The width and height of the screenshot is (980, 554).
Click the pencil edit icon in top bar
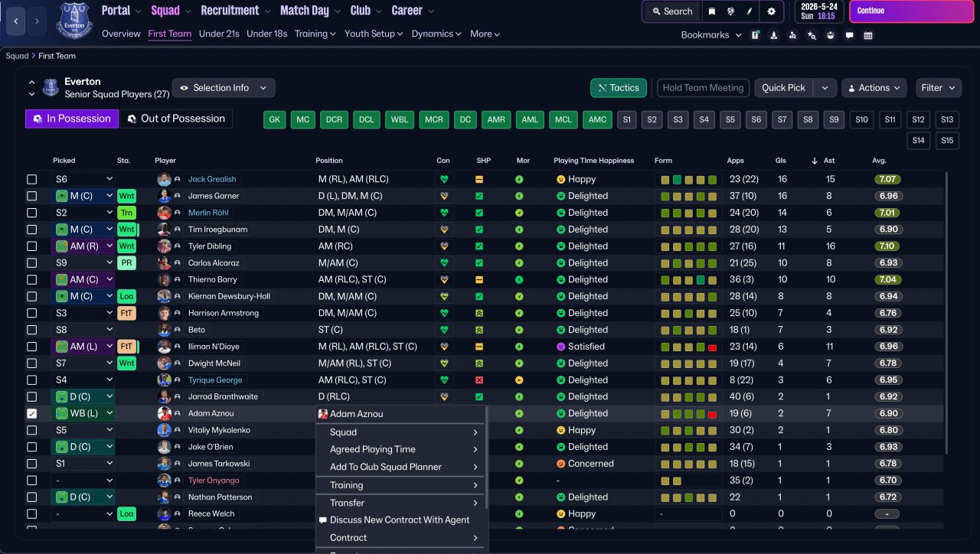pyautogui.click(x=750, y=11)
